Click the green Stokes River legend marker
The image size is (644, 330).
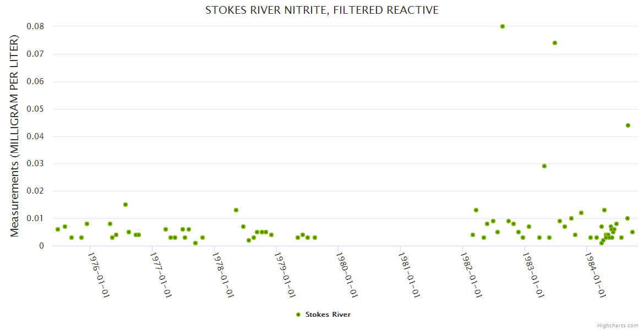click(x=298, y=315)
